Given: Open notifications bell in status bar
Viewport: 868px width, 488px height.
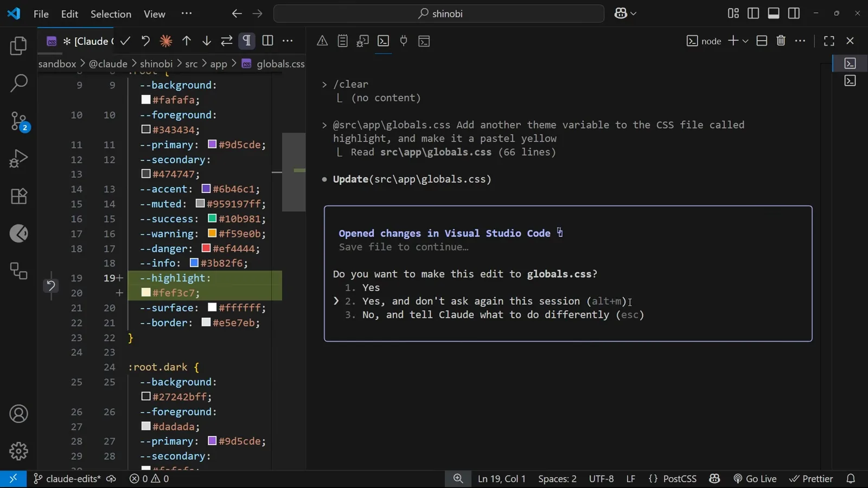Looking at the screenshot, I should pos(851,479).
